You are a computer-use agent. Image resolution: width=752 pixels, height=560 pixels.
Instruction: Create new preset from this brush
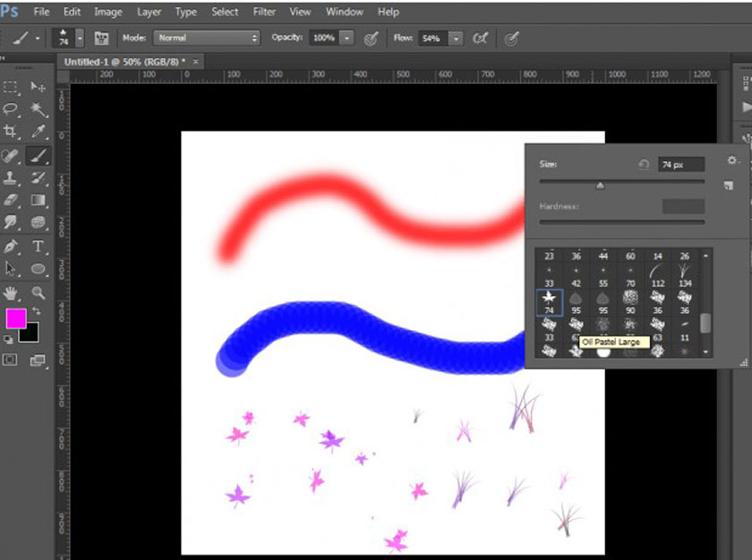coord(730,184)
